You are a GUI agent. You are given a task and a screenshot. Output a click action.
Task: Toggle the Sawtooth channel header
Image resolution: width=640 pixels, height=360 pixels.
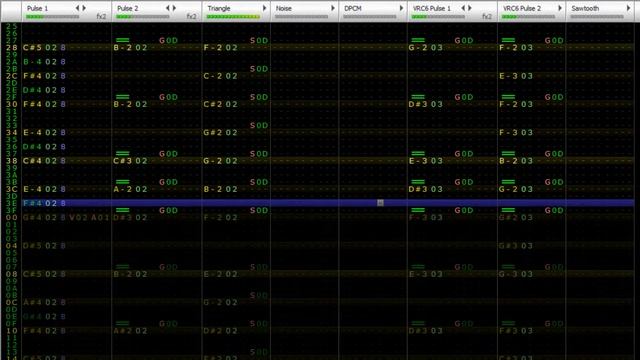585,8
